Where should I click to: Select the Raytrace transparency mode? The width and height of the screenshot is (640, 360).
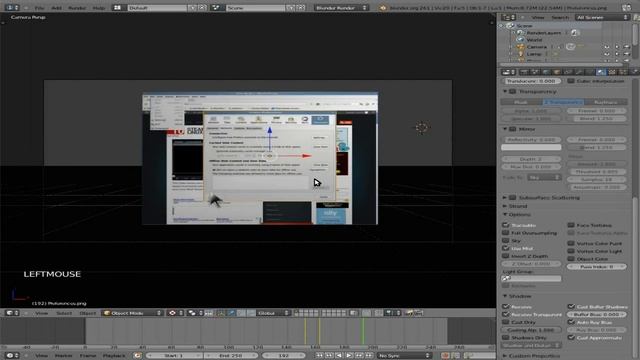606,102
